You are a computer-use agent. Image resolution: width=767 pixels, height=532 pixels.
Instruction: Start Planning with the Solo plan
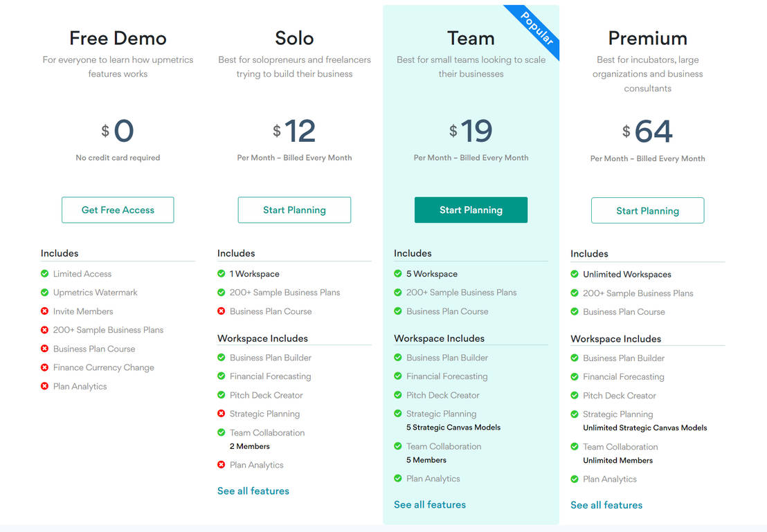point(294,210)
